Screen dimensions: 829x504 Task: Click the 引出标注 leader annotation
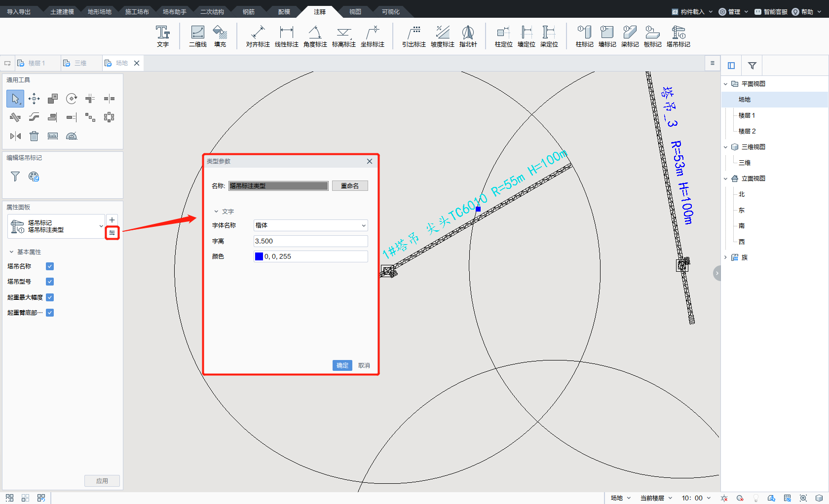(414, 36)
